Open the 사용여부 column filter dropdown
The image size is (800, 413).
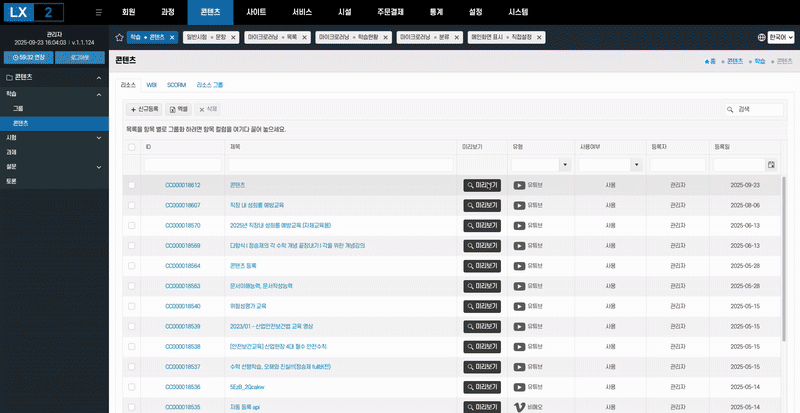[x=637, y=164]
